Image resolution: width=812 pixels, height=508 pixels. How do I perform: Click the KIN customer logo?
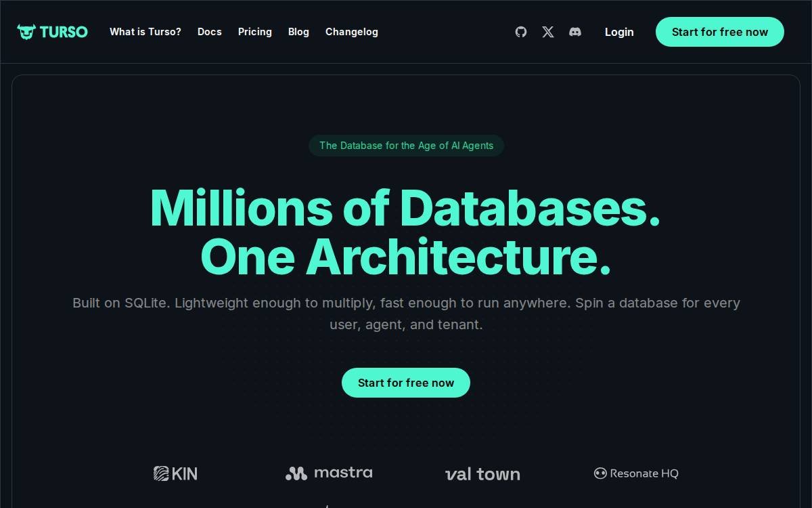[x=175, y=473]
